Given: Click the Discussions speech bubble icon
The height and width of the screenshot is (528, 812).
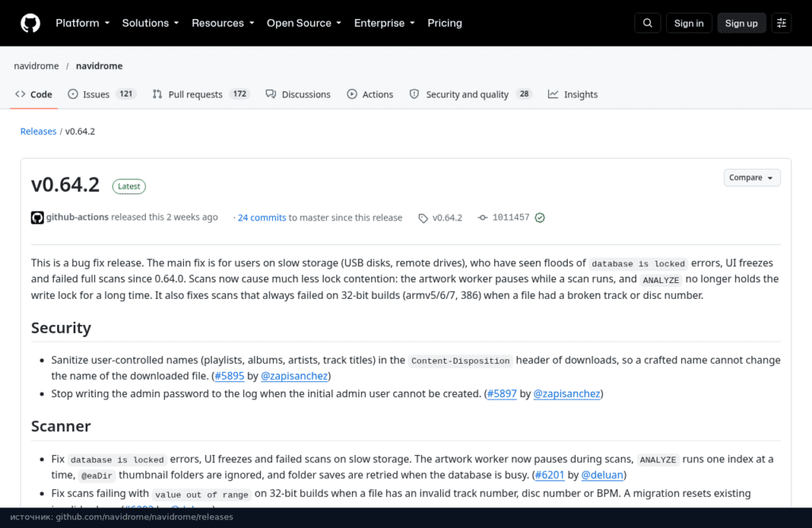Looking at the screenshot, I should [x=271, y=94].
